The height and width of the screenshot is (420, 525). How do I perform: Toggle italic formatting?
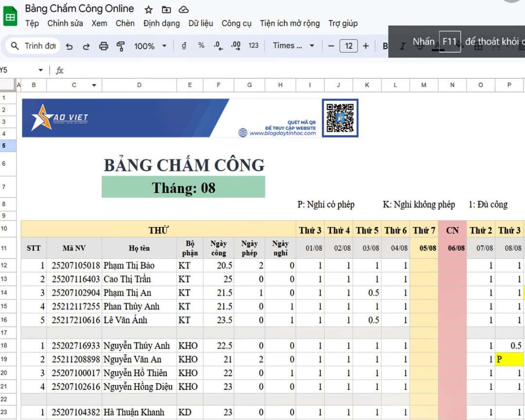coord(402,45)
